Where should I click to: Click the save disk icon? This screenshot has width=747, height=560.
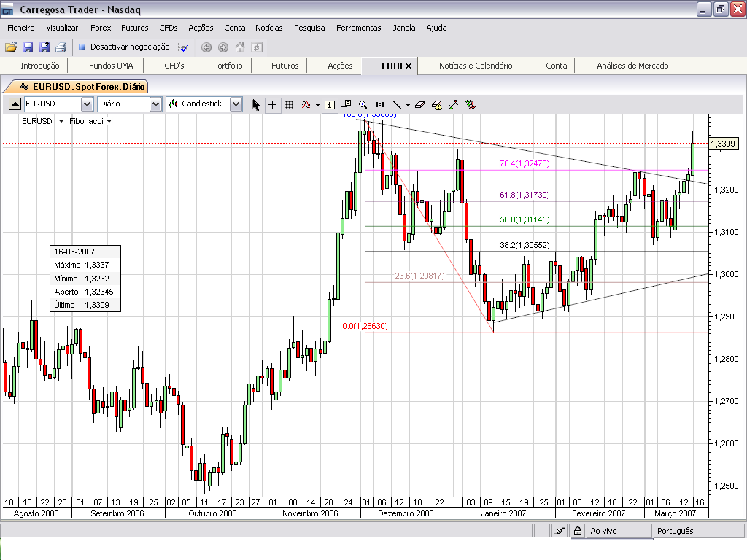(x=28, y=47)
